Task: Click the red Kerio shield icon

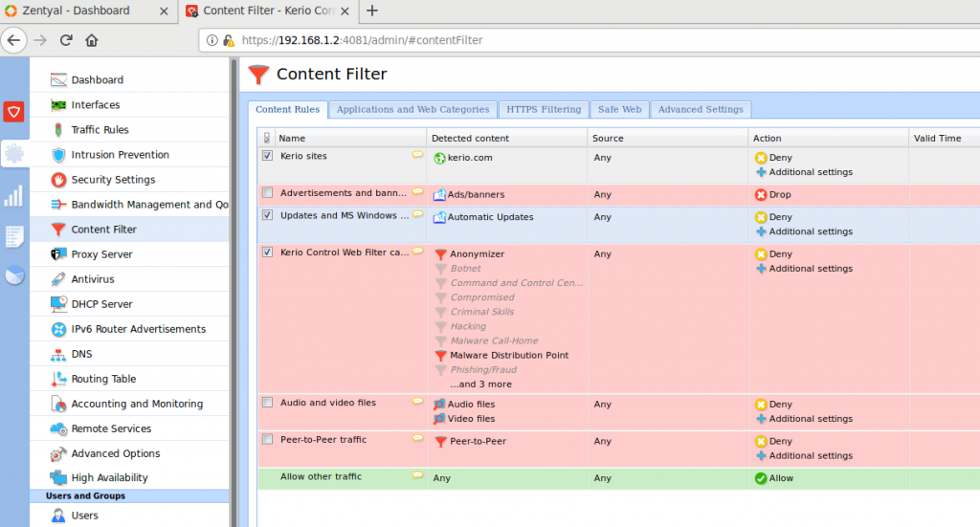Action: [13, 112]
